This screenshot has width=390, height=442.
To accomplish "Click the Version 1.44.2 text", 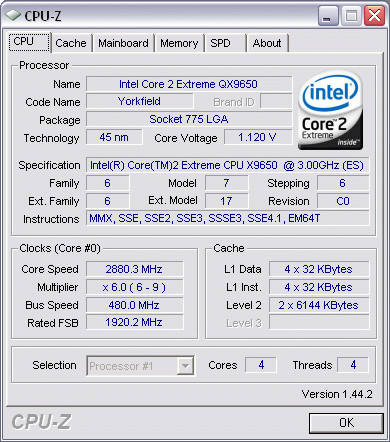I will pos(337,394).
